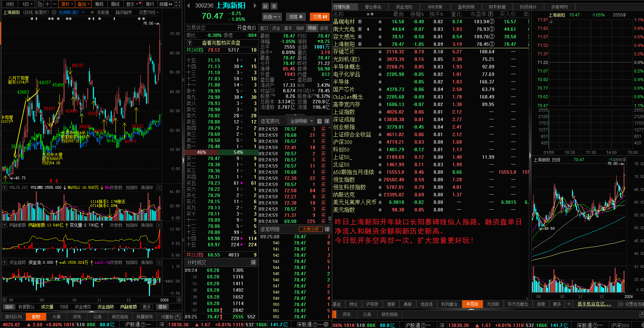Toggle 资金博弈 indicator in indicator bar
Image resolution: width=644 pixels, height=328 pixels.
83,307
